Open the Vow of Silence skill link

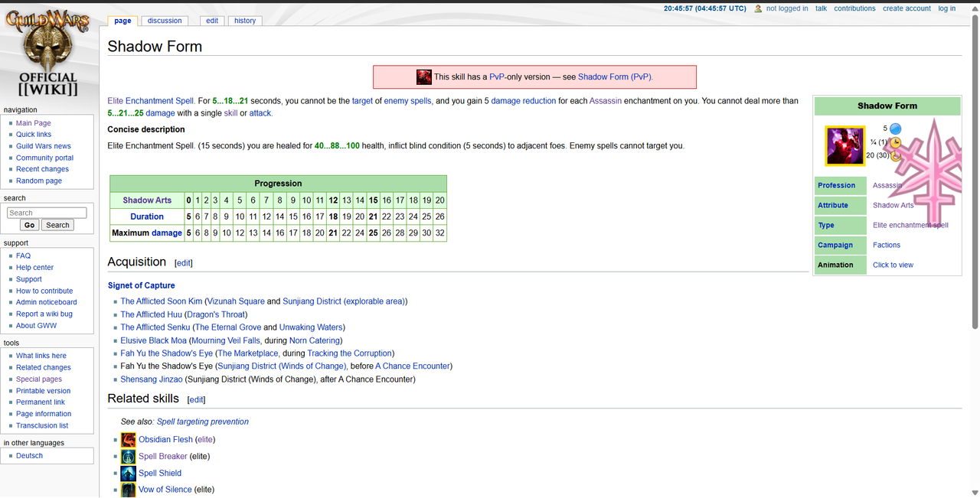click(x=165, y=490)
